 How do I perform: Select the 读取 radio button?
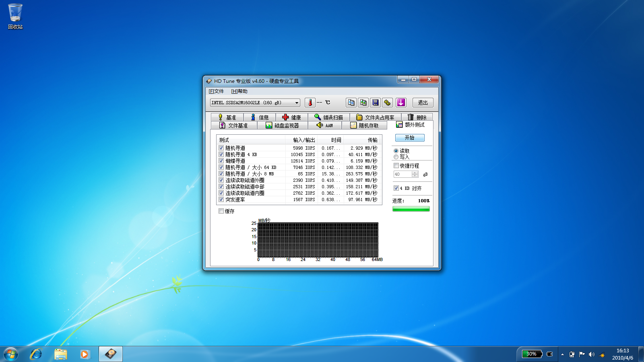coord(396,151)
